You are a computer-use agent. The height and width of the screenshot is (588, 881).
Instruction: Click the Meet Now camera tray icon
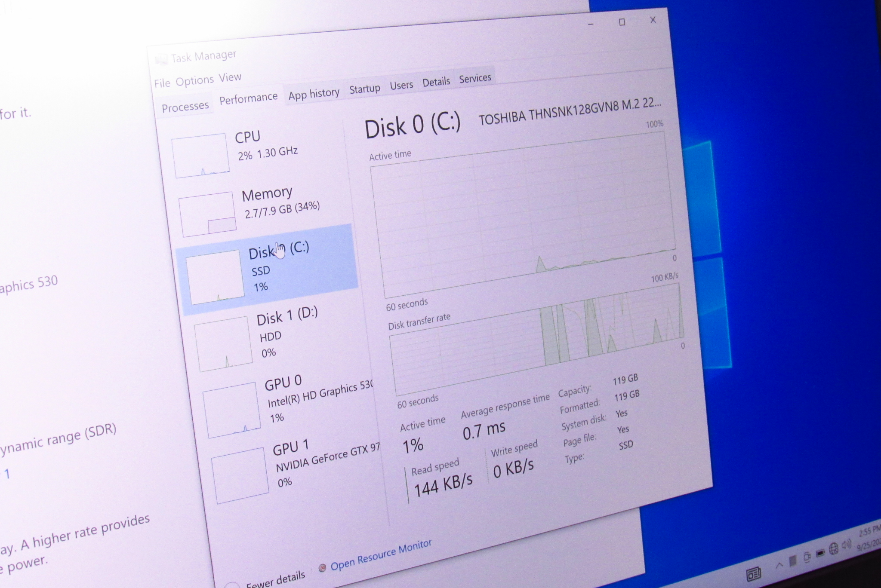pos(807,557)
